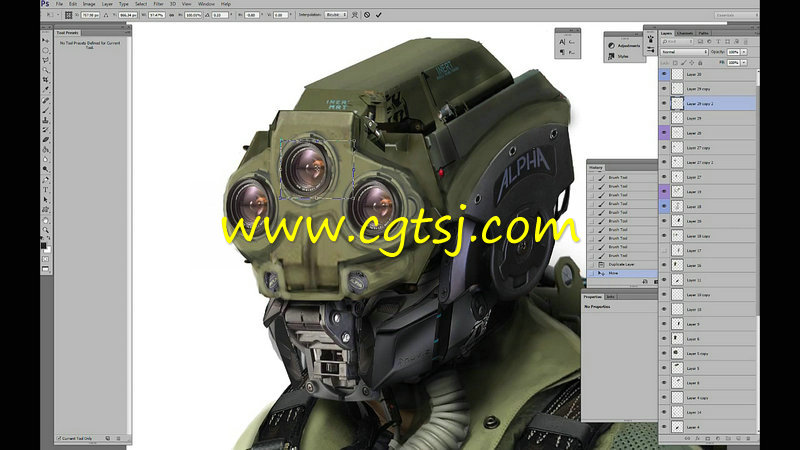Select the Paint Bucket tool

coord(46,149)
